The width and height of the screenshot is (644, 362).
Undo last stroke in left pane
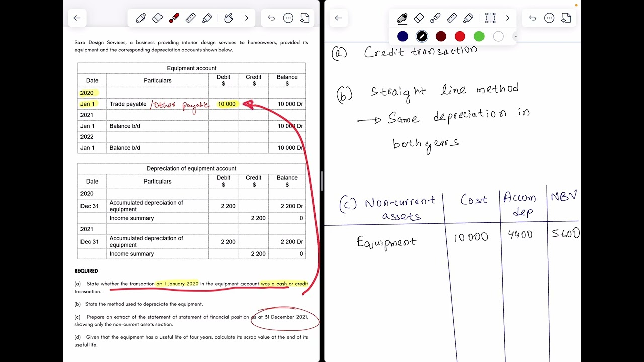tap(271, 18)
